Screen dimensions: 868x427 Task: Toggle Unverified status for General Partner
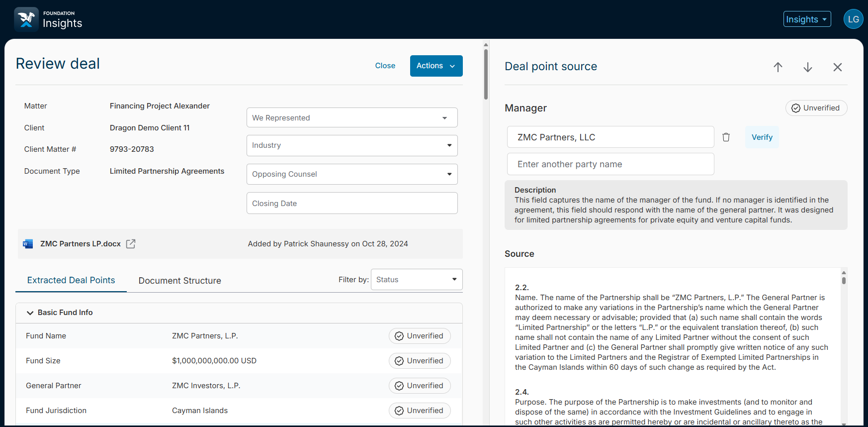420,386
